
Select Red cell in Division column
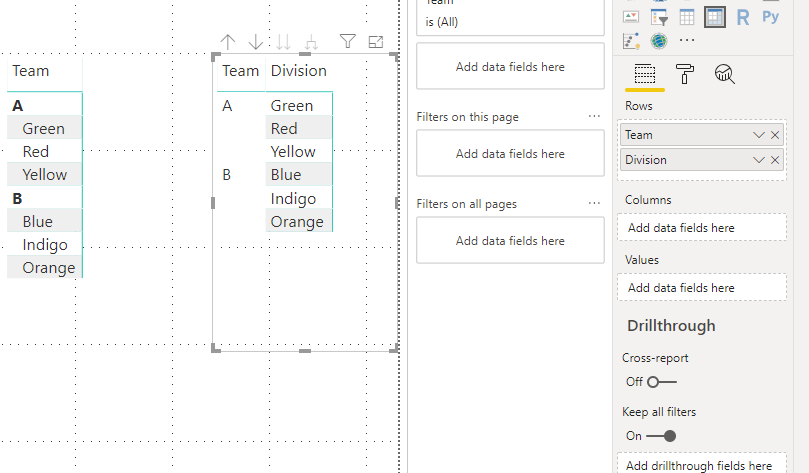coord(299,128)
